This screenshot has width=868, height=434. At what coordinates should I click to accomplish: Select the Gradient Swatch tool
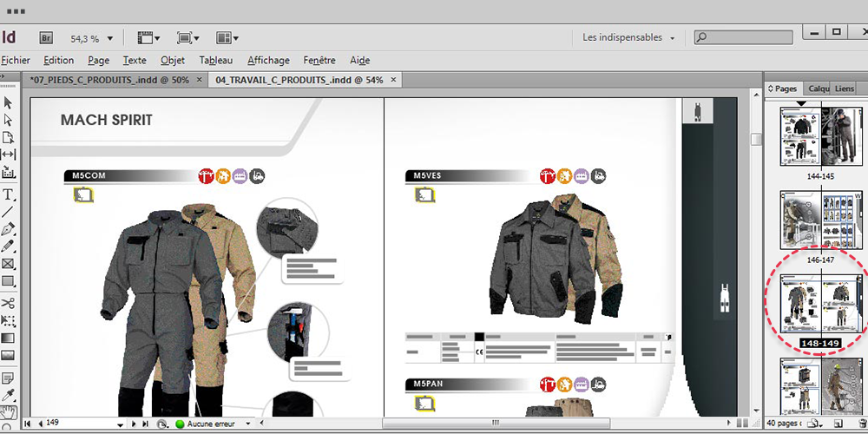(x=8, y=338)
